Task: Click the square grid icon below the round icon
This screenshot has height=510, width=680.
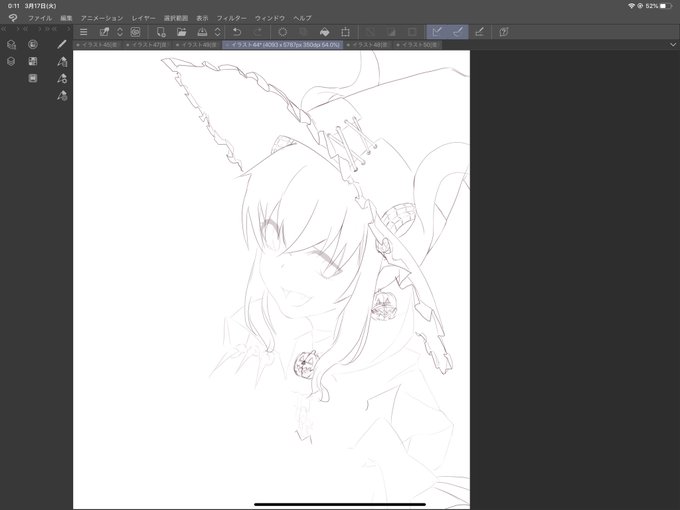Action: click(33, 61)
